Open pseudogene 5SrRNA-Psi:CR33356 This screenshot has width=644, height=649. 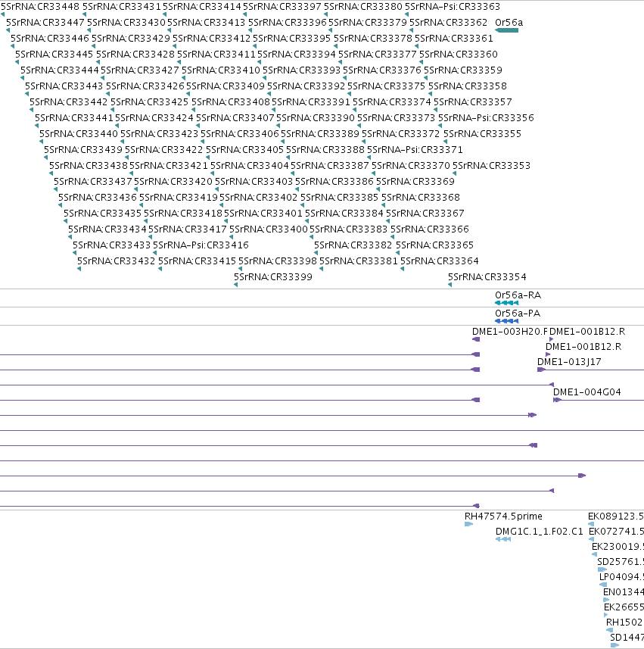click(x=486, y=118)
